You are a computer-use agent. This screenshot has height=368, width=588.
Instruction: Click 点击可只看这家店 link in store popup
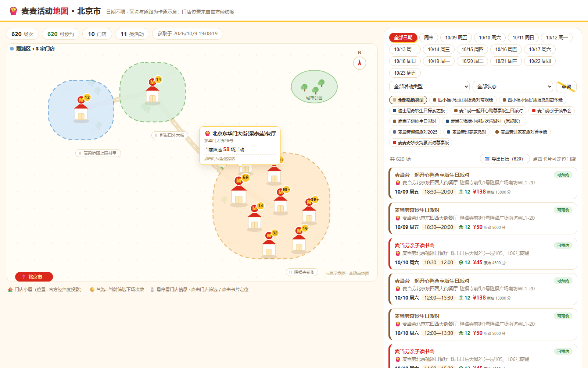point(219,159)
